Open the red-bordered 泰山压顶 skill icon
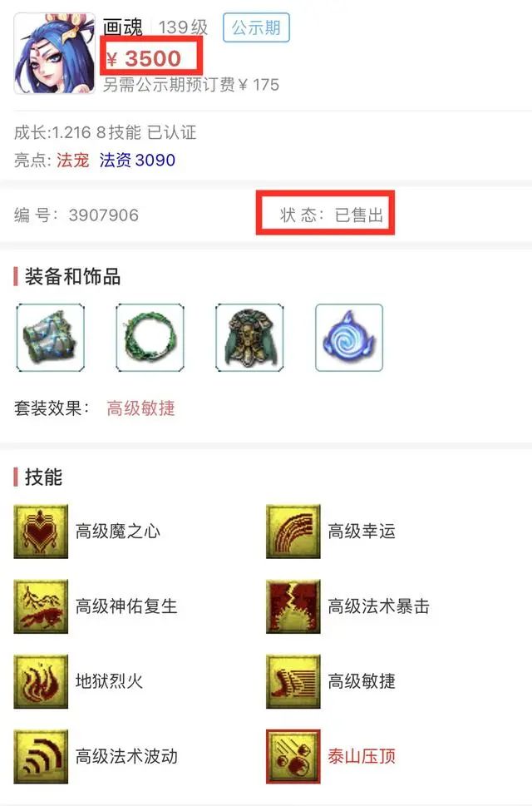Image resolution: width=532 pixels, height=806 pixels. pyautogui.click(x=293, y=757)
